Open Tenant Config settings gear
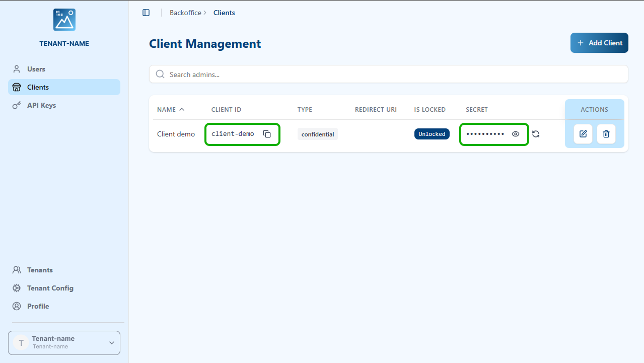Image resolution: width=644 pixels, height=363 pixels. point(18,288)
